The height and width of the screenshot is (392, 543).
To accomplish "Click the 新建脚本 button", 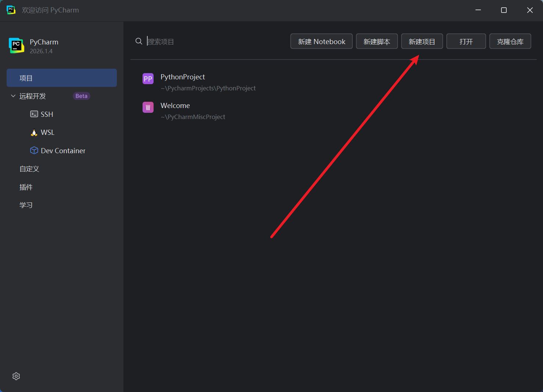I will click(377, 41).
